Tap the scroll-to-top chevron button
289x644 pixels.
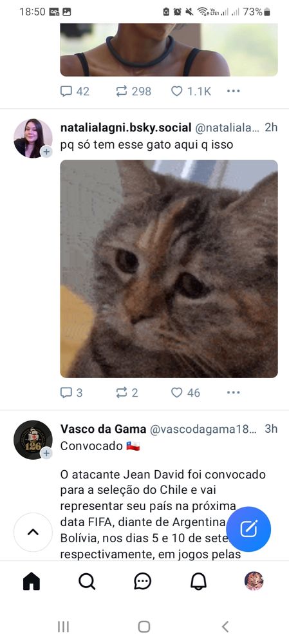point(33,533)
